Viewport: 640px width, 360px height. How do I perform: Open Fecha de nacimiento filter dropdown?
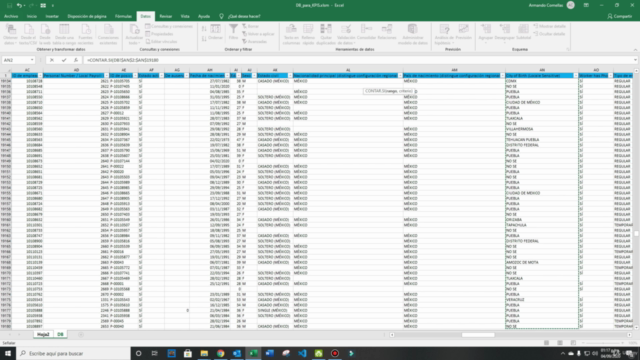pyautogui.click(x=227, y=76)
